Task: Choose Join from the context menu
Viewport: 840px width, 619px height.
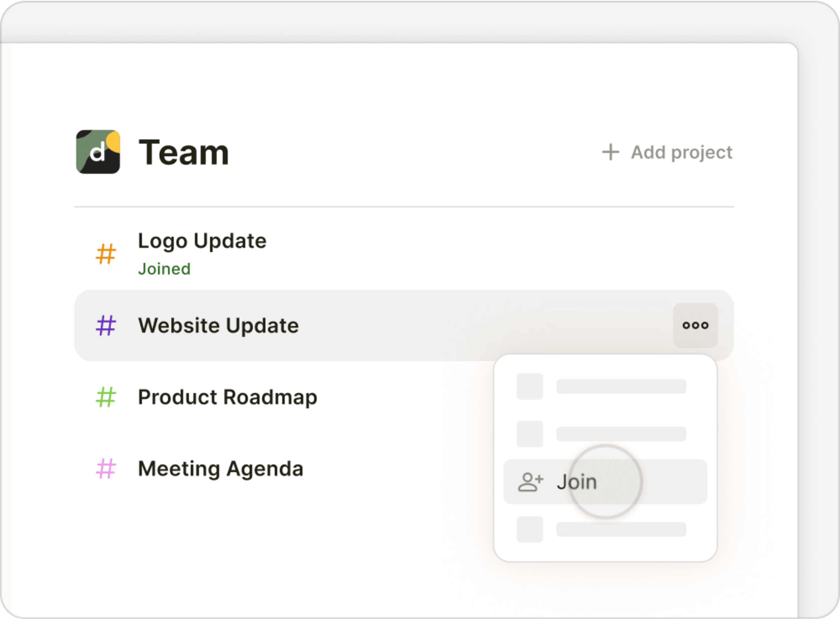Action: (x=577, y=482)
